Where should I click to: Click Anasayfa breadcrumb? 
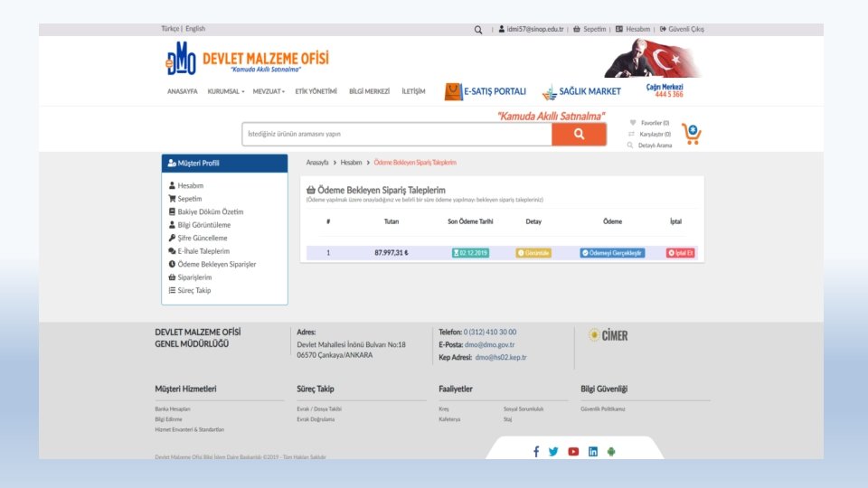(x=317, y=163)
